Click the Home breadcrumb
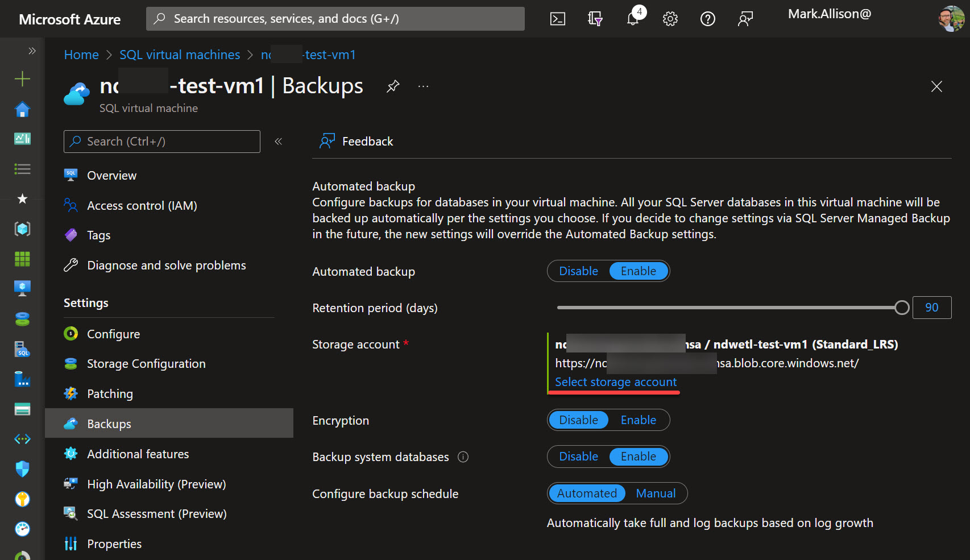970x560 pixels. [x=81, y=55]
